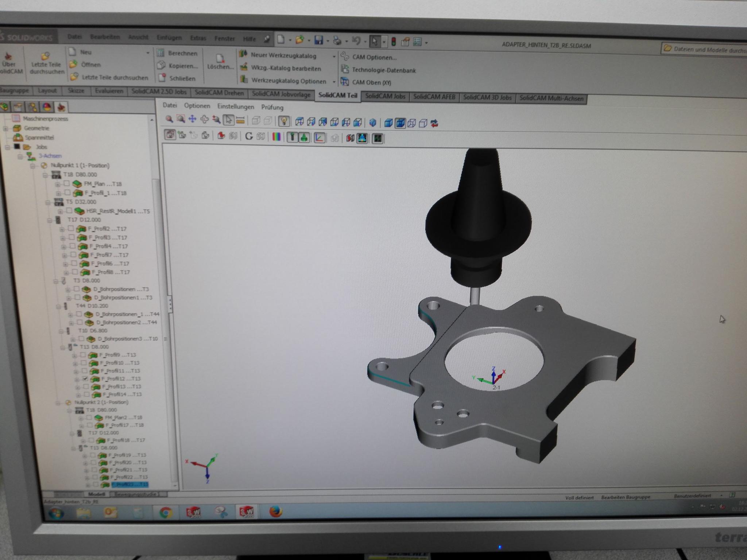Open Firefox from the taskbar
This screenshot has height=560, width=747.
[x=276, y=512]
